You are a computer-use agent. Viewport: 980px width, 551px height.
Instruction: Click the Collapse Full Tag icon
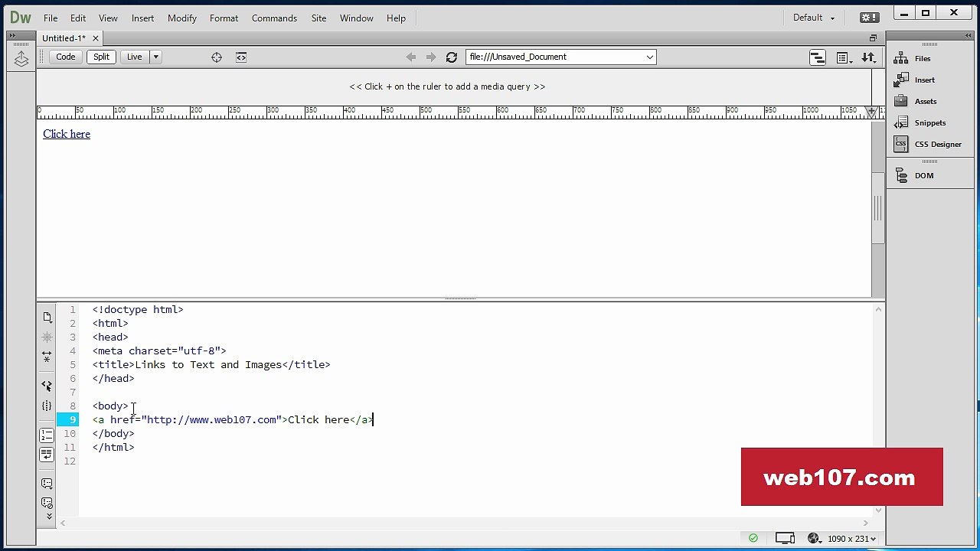47,357
